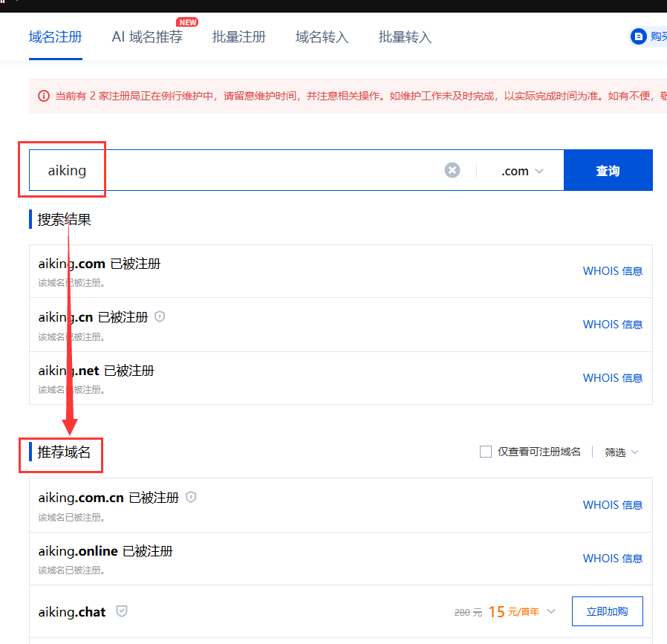Go to the 批量转入 tab
The height and width of the screenshot is (644, 667).
[x=406, y=37]
